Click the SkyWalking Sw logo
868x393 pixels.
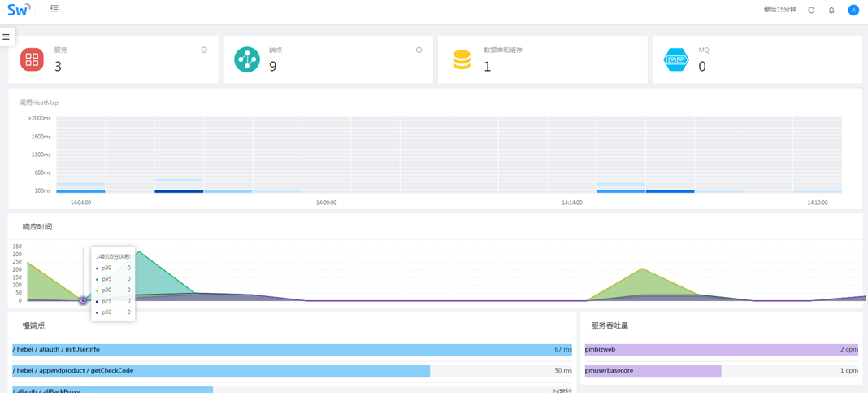[x=19, y=10]
